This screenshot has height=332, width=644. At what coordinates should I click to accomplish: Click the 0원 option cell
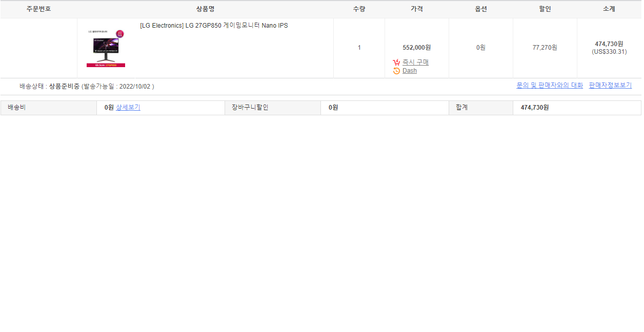[481, 48]
